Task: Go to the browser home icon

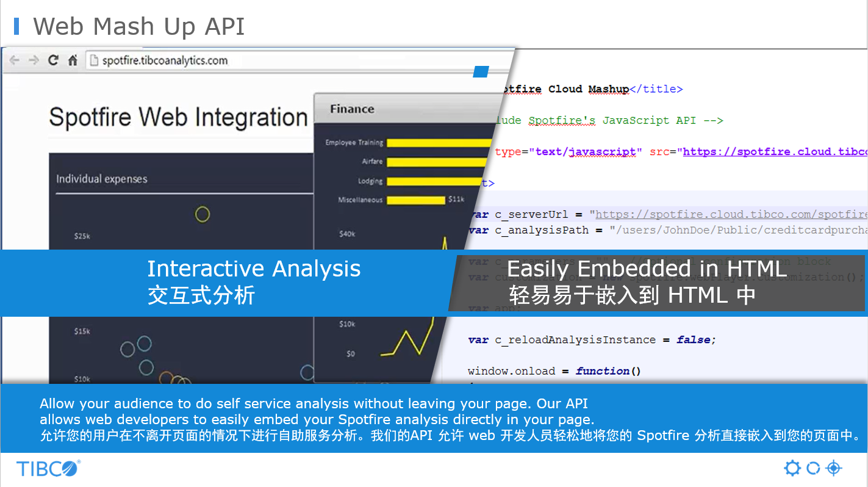Action: 73,60
